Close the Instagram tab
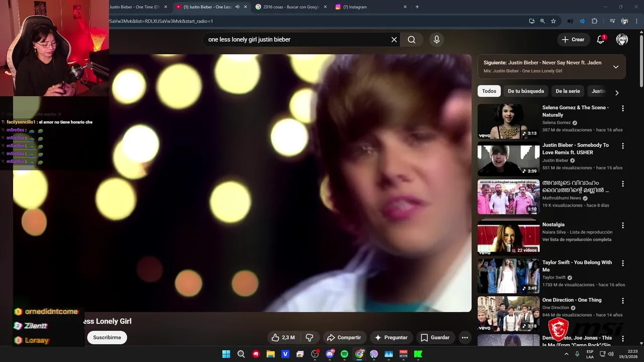This screenshot has height=362, width=644. click(x=405, y=7)
